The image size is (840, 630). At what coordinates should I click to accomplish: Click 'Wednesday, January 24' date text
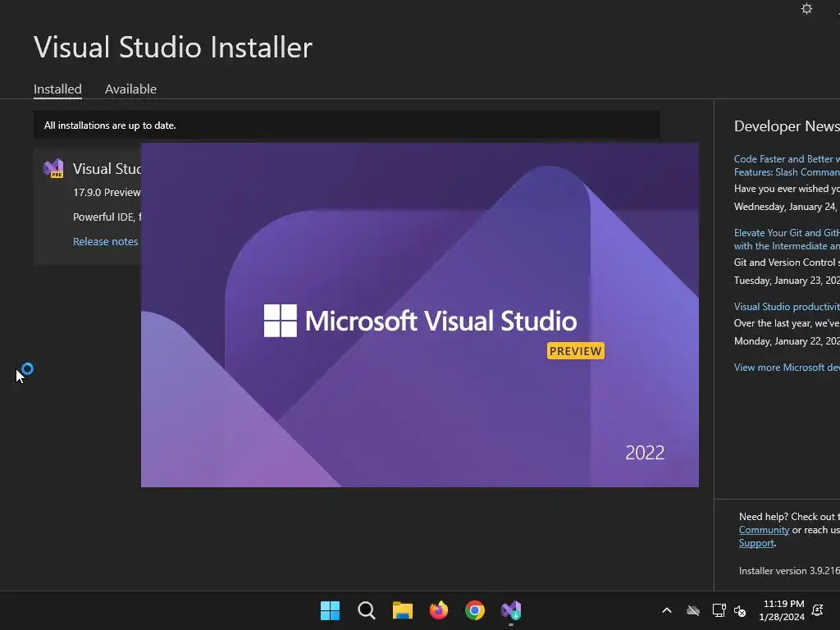pyautogui.click(x=787, y=206)
